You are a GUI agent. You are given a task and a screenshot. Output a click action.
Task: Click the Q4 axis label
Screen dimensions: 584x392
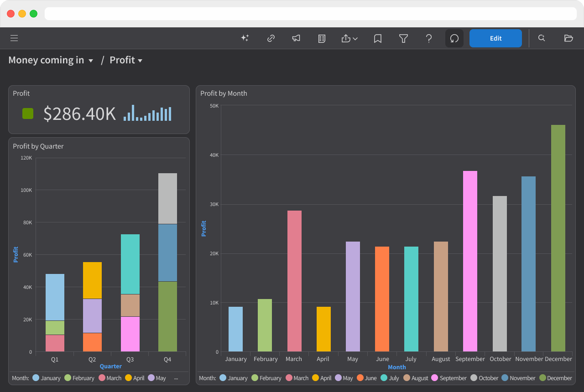(167, 359)
